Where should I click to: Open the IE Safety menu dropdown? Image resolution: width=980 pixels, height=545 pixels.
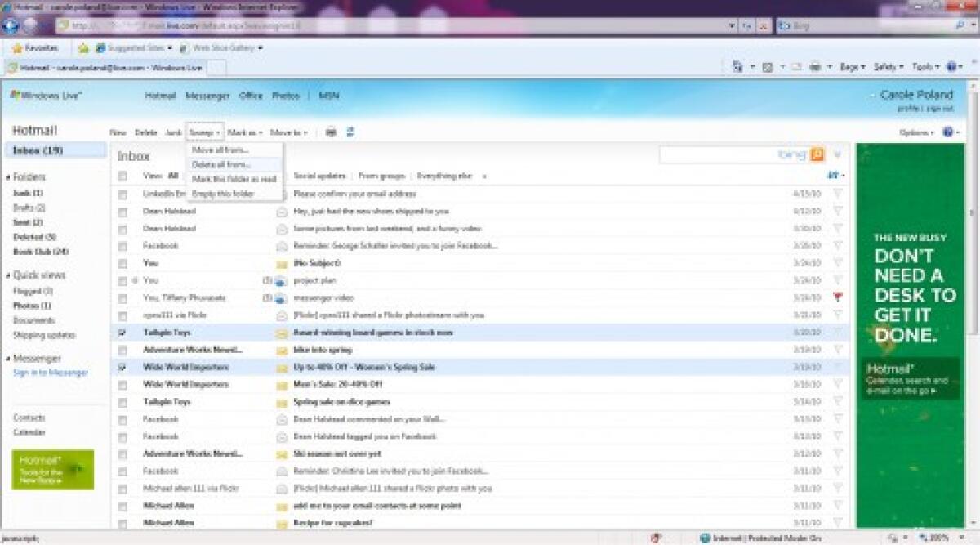coord(889,67)
